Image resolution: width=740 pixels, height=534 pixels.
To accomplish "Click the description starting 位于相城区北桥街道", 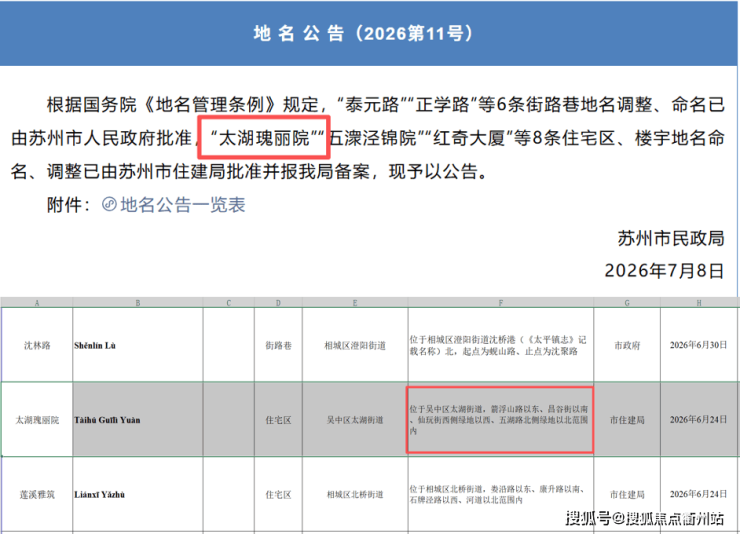I will click(501, 494).
